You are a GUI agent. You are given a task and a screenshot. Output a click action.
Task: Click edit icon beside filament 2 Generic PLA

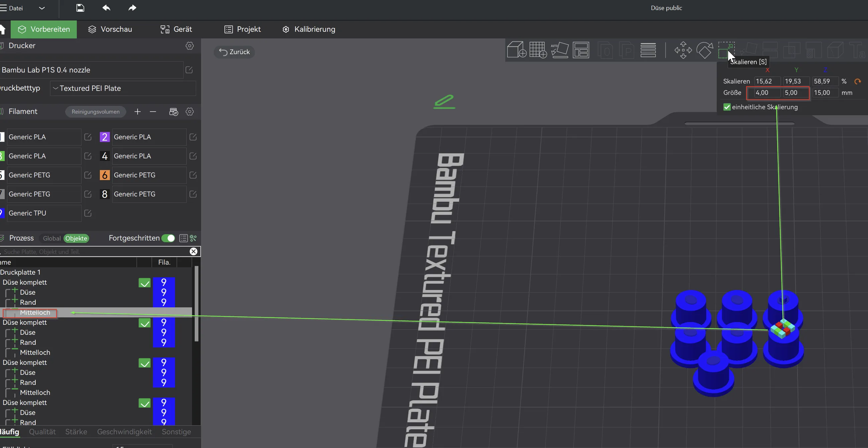point(193,137)
